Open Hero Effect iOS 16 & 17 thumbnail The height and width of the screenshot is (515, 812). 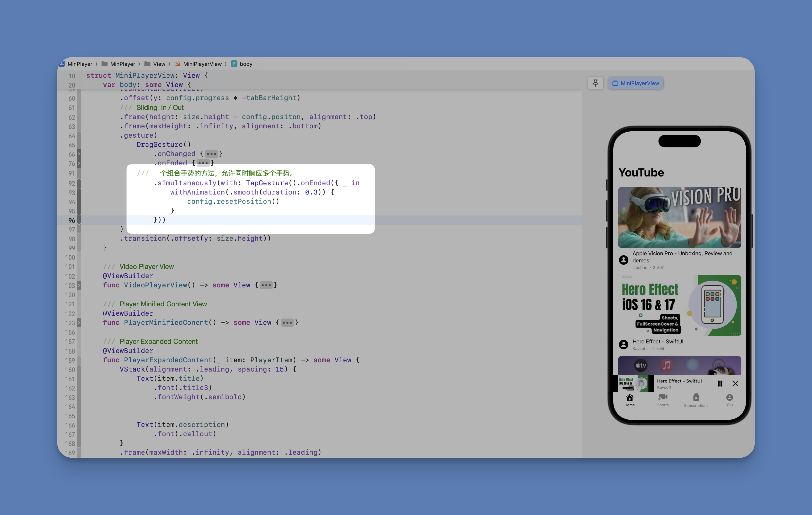[x=679, y=305]
